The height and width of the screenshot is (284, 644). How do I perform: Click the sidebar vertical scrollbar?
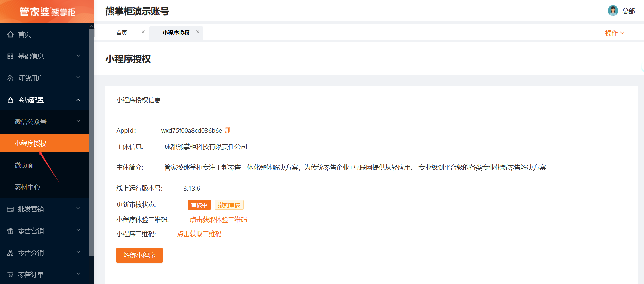pyautogui.click(x=91, y=142)
